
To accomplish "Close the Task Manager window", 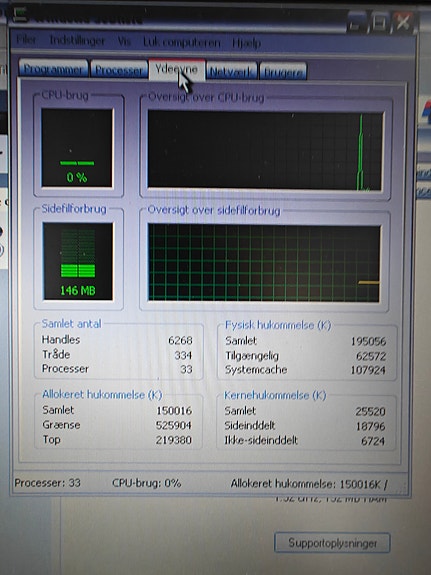I will (x=403, y=22).
